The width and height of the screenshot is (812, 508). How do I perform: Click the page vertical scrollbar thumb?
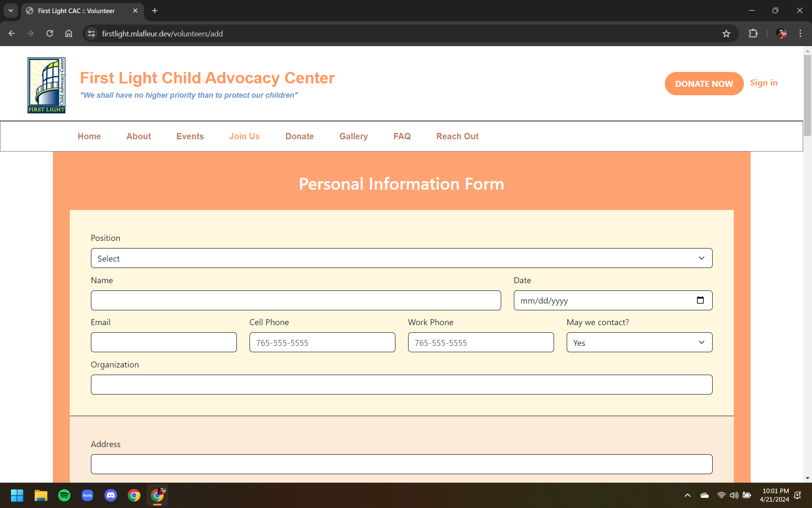pos(807,95)
